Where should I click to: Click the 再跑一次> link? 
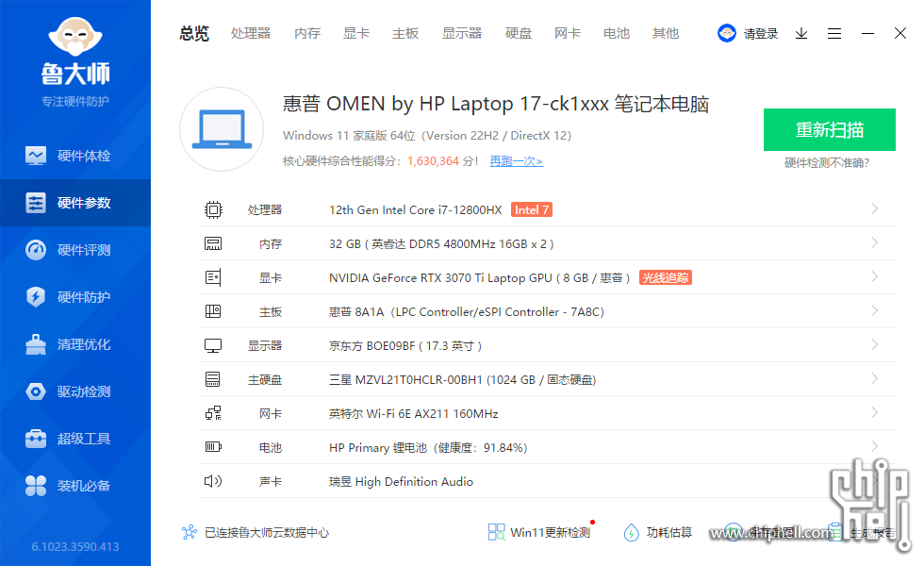[517, 161]
